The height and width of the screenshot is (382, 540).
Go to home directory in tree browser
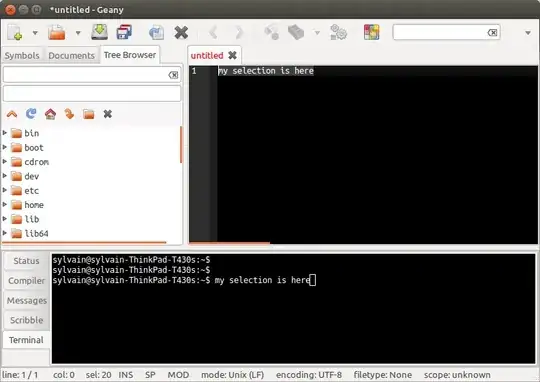(x=50, y=114)
